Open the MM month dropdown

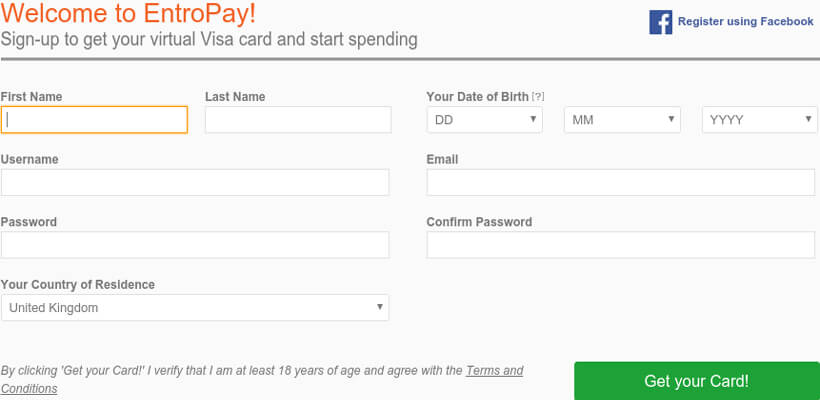click(x=622, y=120)
